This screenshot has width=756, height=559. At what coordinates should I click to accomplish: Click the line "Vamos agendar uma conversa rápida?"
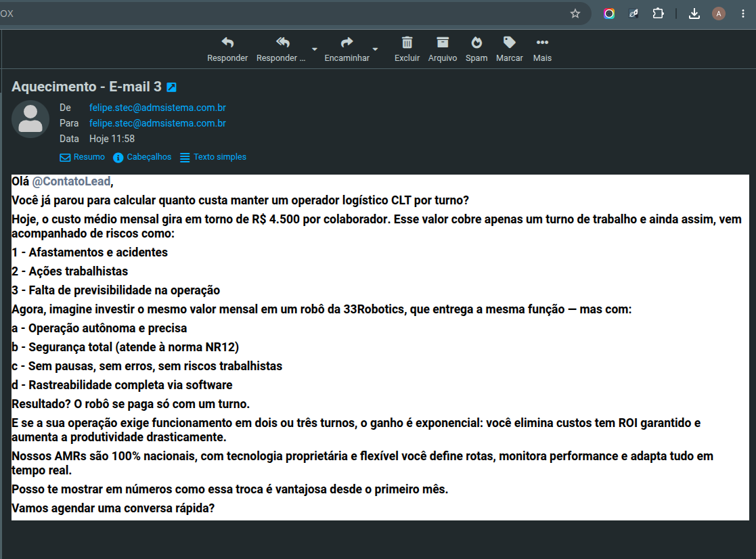[113, 508]
